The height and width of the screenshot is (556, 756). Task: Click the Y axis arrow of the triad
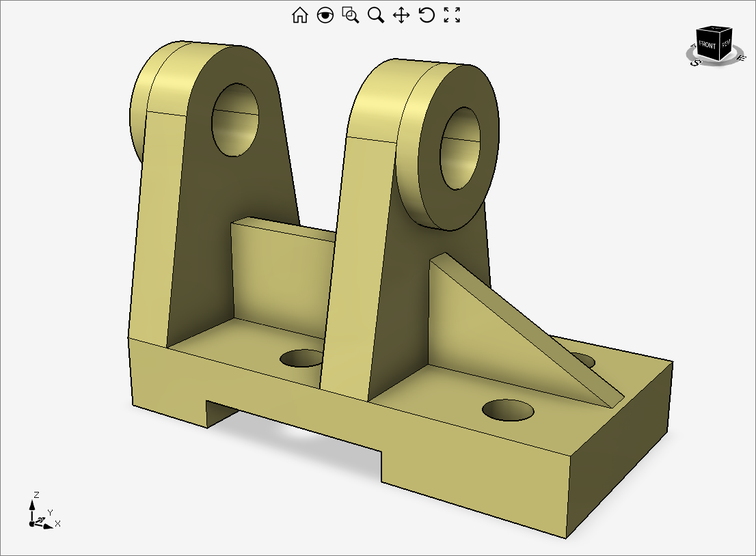(x=43, y=518)
